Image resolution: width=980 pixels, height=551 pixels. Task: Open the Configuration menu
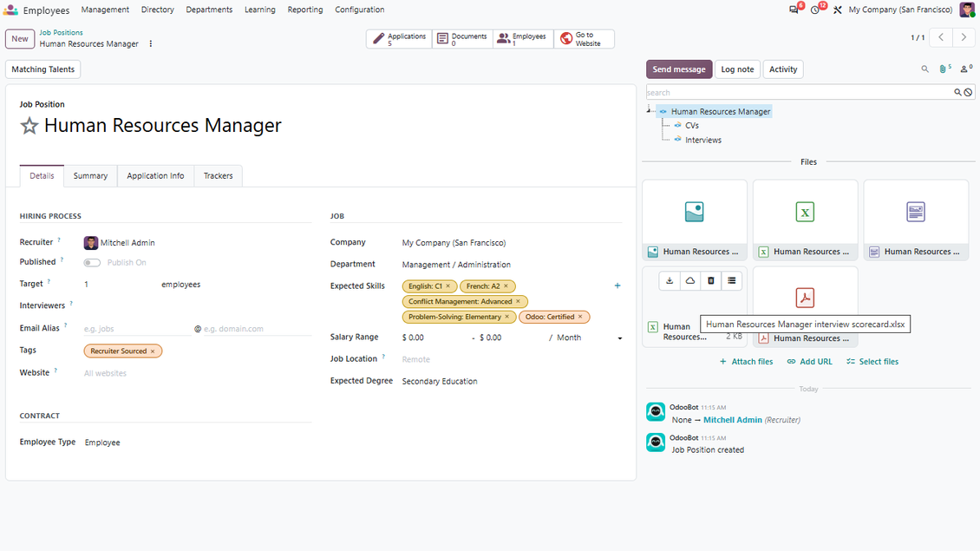point(359,10)
